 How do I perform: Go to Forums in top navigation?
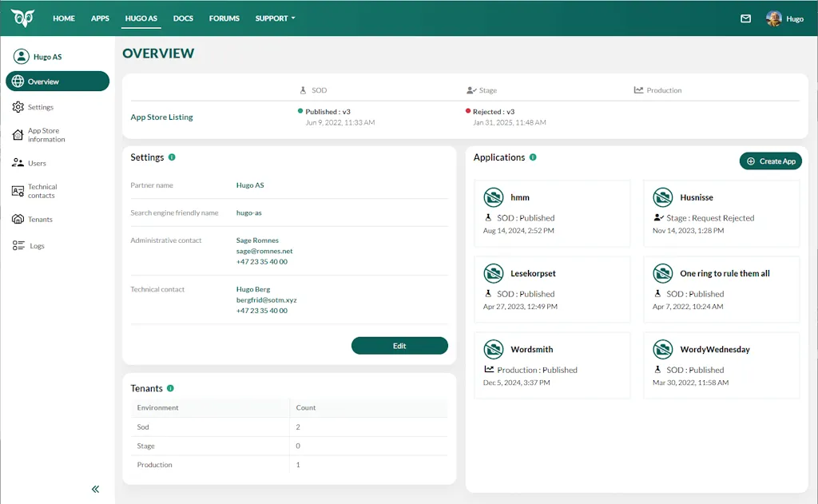[224, 18]
